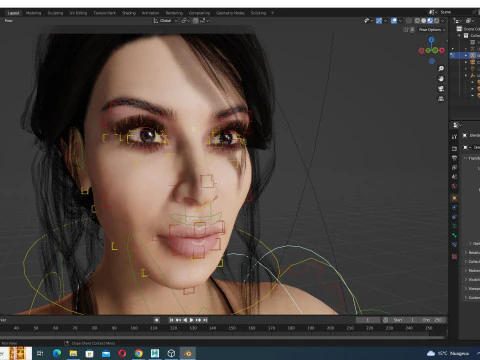Open viewport shading options dropdown arrow
The height and width of the screenshot is (360, 480).
[x=443, y=21]
